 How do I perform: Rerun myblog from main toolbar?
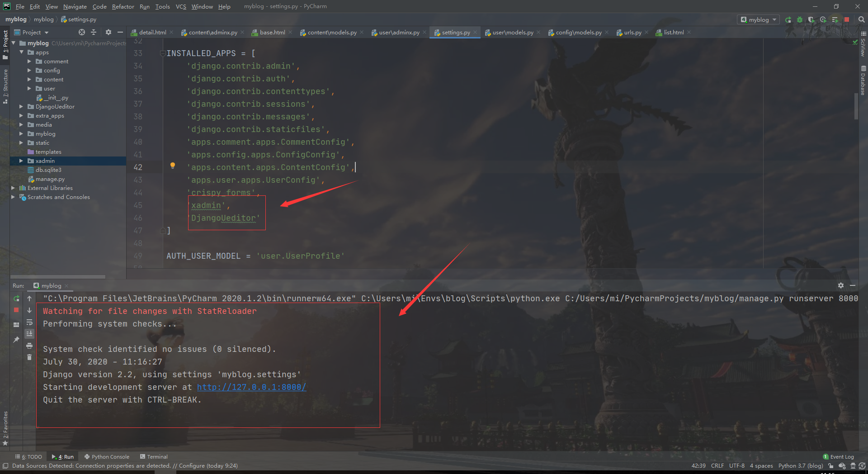point(788,19)
